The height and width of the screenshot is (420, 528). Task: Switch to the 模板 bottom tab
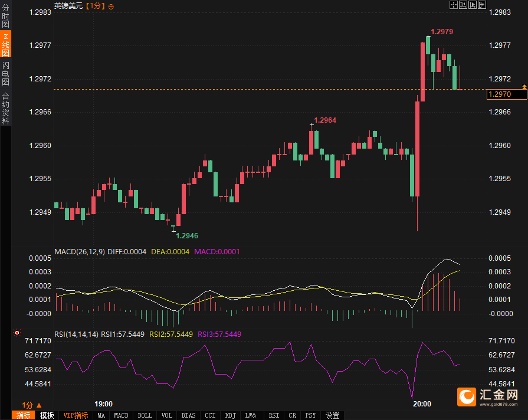click(x=47, y=415)
